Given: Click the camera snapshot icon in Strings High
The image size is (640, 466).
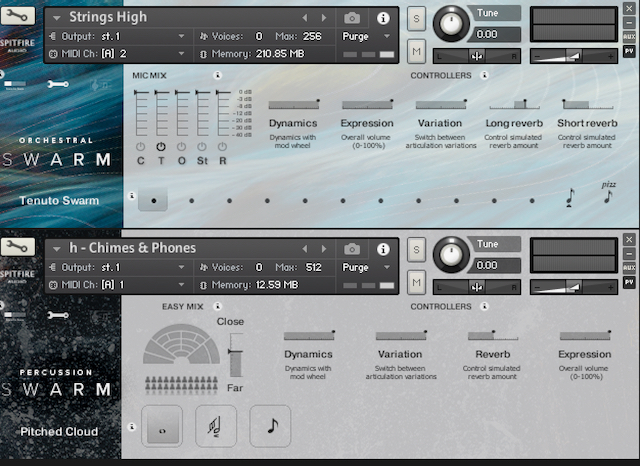Looking at the screenshot, I should (352, 18).
